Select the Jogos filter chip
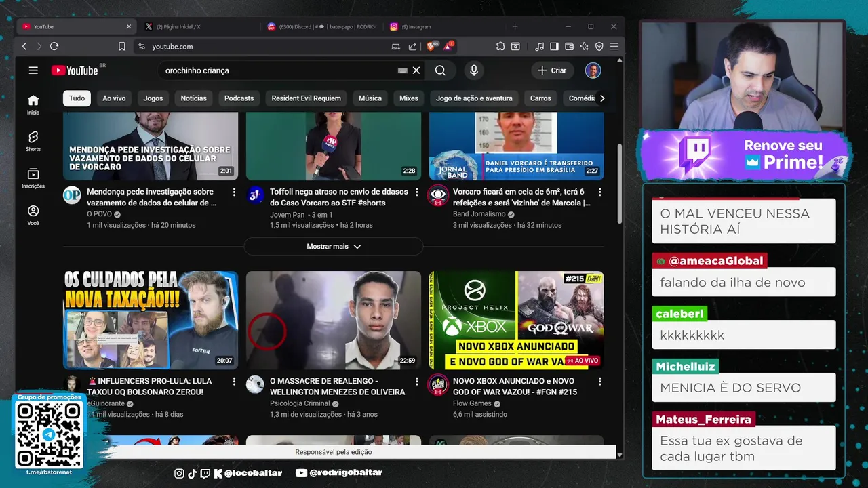Viewport: 868px width, 488px height. tap(153, 98)
